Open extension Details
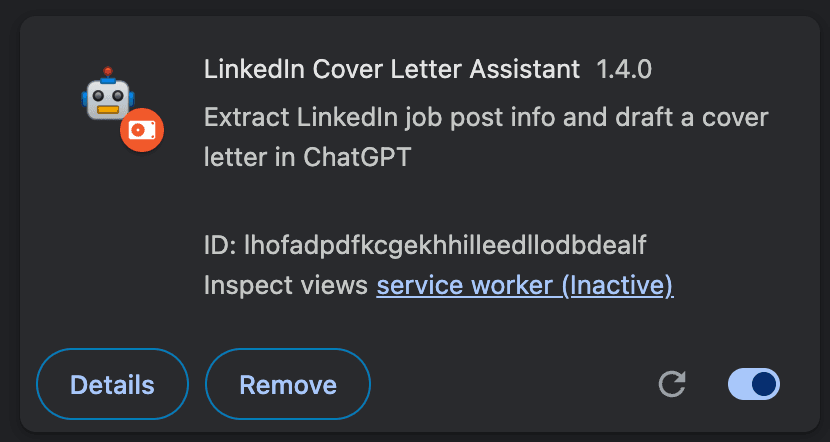830x442 pixels. 112,384
